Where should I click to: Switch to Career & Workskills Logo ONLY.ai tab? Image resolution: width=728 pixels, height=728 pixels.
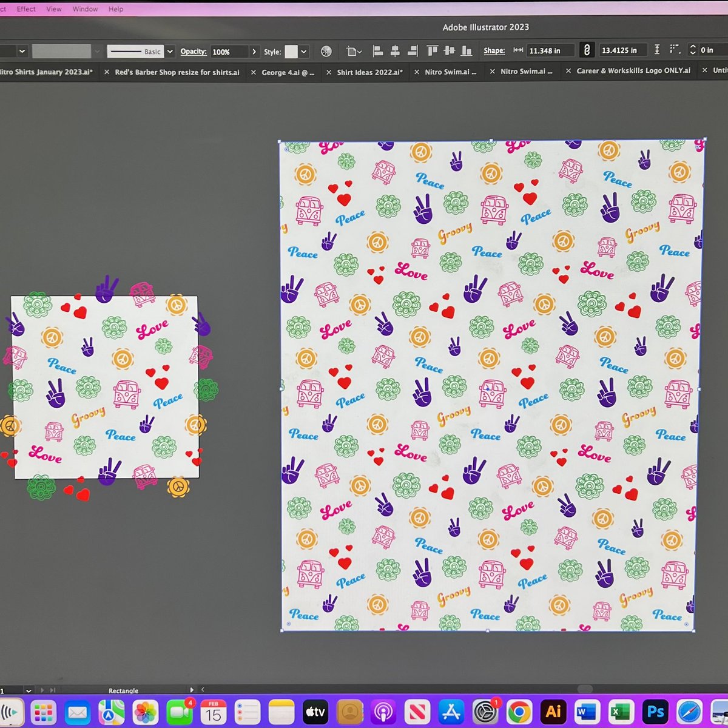point(633,71)
